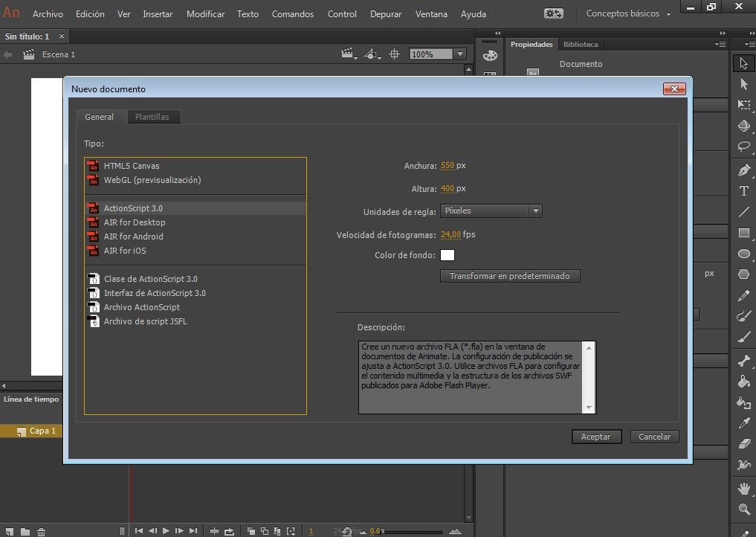756x537 pixels.
Task: Select the Bone tool
Action: [x=743, y=361]
